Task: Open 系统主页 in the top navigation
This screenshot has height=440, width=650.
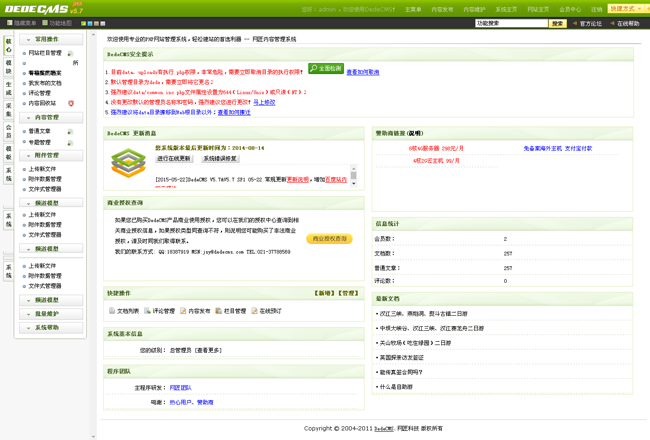Action: click(x=506, y=9)
